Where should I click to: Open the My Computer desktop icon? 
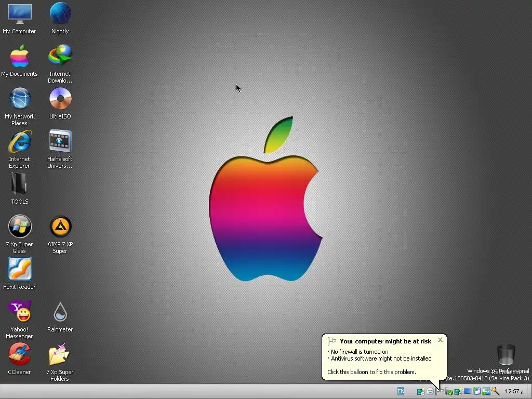19,19
